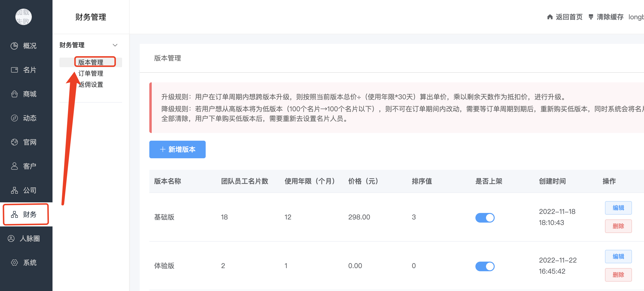Click the 官网 menu label
This screenshot has width=644, height=291.
(30, 142)
